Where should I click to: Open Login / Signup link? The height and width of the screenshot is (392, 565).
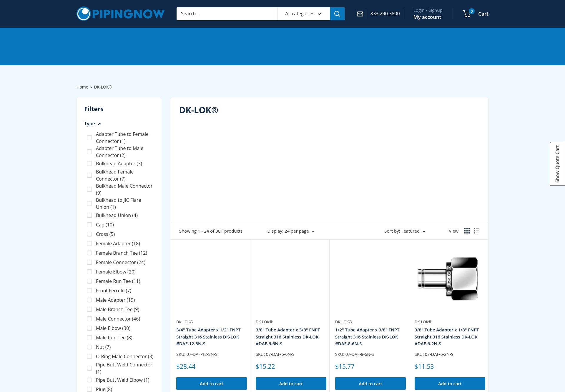coord(428,10)
